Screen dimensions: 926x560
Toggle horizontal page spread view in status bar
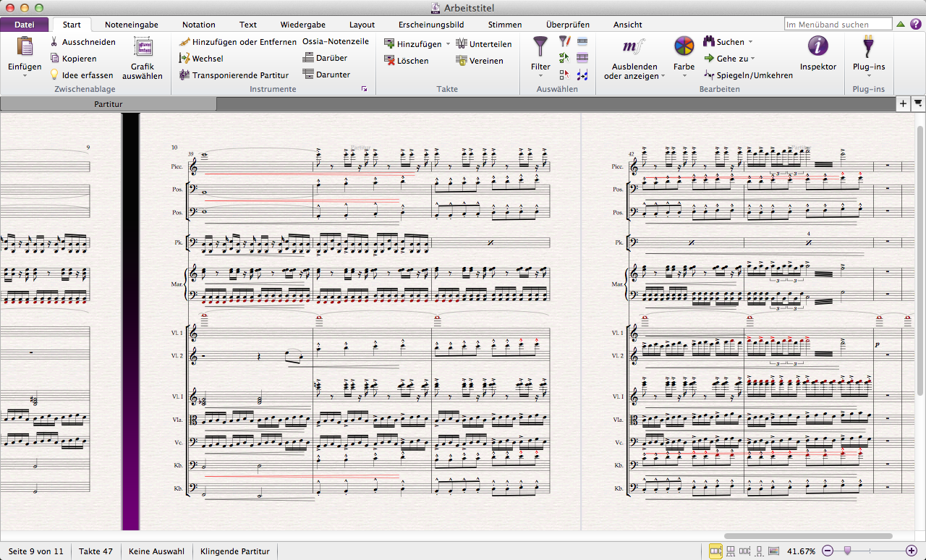pos(715,551)
